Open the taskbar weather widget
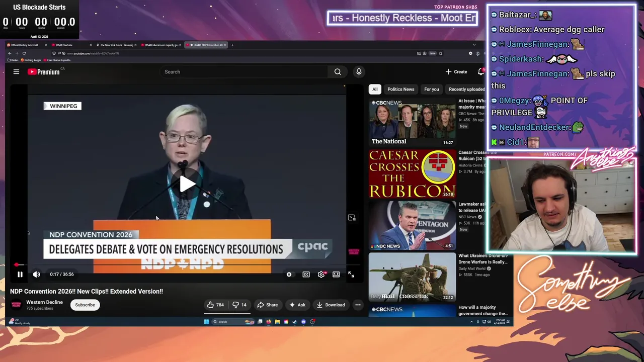 pyautogui.click(x=20, y=322)
